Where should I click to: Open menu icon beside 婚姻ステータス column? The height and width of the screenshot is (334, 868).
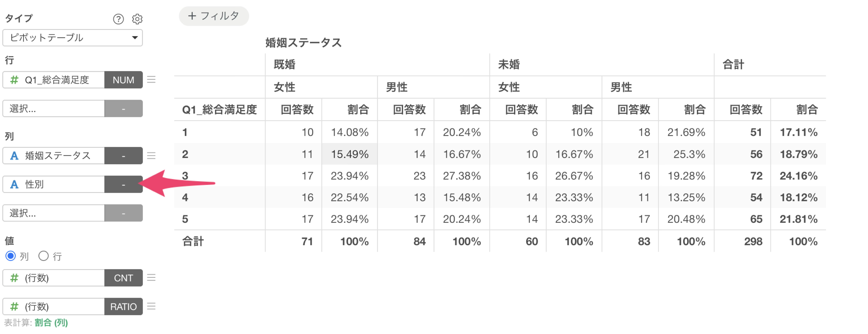pos(151,155)
